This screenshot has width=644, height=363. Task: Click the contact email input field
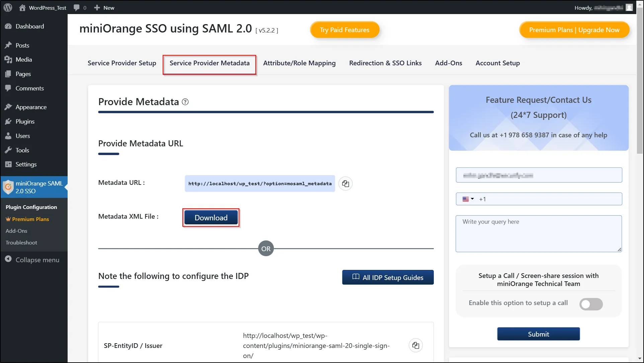(539, 175)
